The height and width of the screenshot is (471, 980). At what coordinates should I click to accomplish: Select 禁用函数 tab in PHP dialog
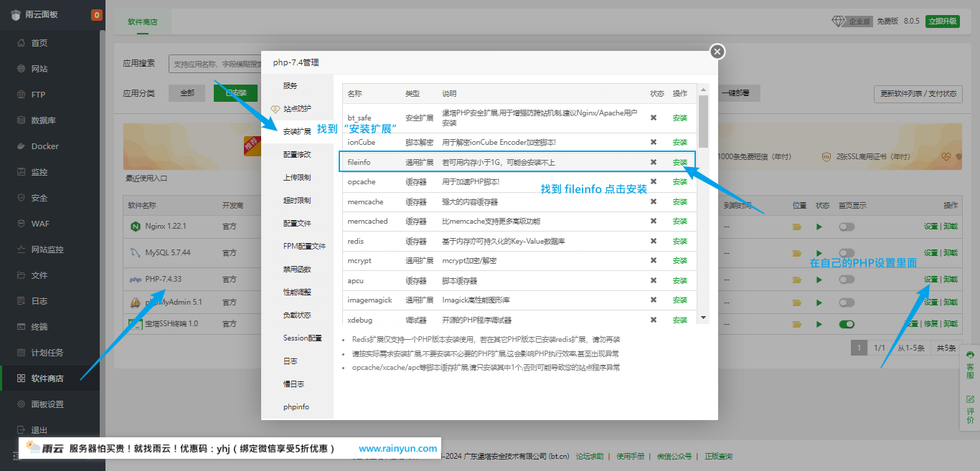coord(298,270)
